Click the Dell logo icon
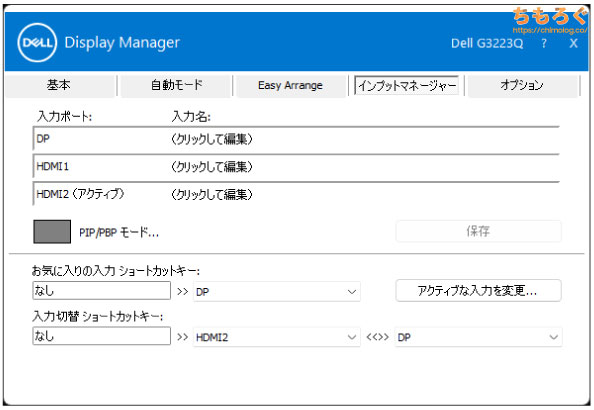The height and width of the screenshot is (410, 594). [37, 42]
